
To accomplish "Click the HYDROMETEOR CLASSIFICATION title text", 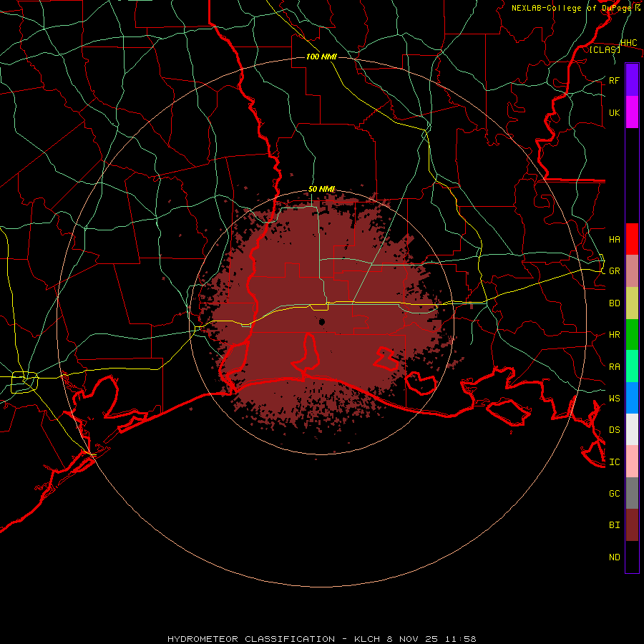I will tap(251, 639).
